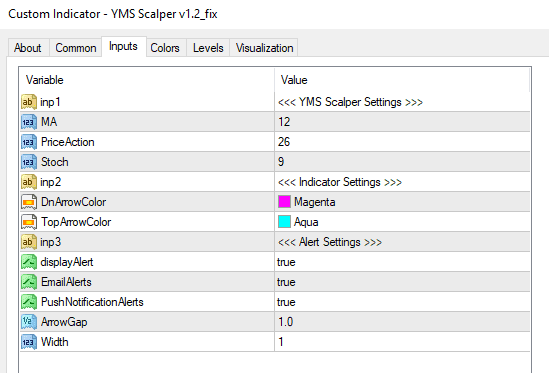
Task: Click the boolean icon beside displayAlert
Action: click(29, 262)
